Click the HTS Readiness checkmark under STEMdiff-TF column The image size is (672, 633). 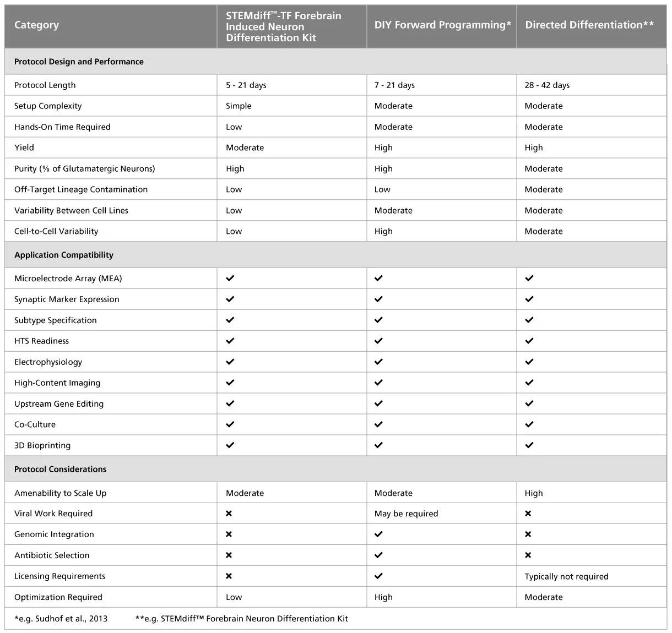230,341
